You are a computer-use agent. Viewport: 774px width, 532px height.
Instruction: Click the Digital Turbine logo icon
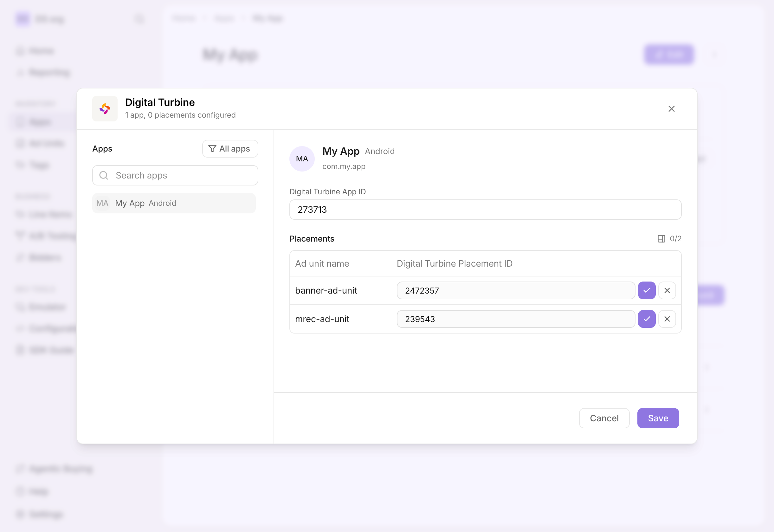[105, 109]
